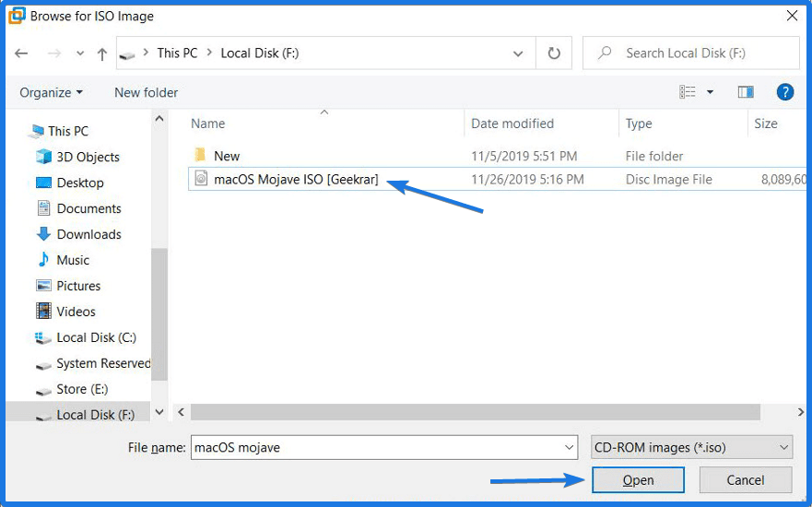Image resolution: width=812 pixels, height=507 pixels.
Task: Click 'Local Disk (F:)' in the address breadcrumb
Action: point(259,53)
